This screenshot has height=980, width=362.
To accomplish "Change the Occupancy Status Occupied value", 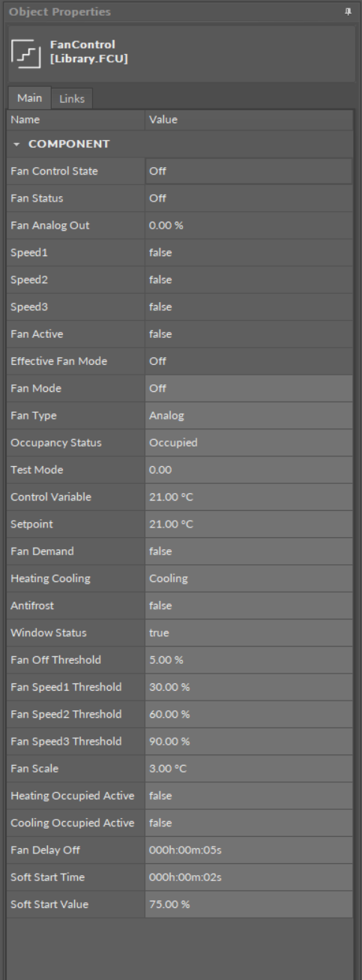I will click(x=249, y=443).
